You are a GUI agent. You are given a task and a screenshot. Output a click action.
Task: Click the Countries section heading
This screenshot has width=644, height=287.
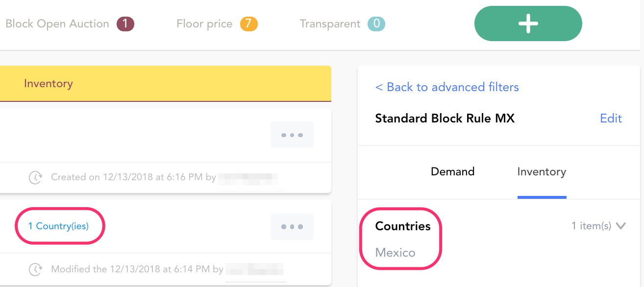pos(403,226)
